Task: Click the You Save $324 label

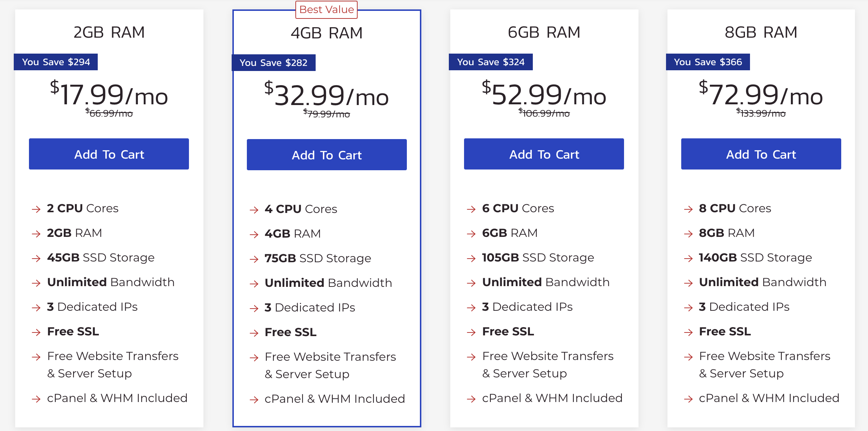Action: tap(491, 62)
